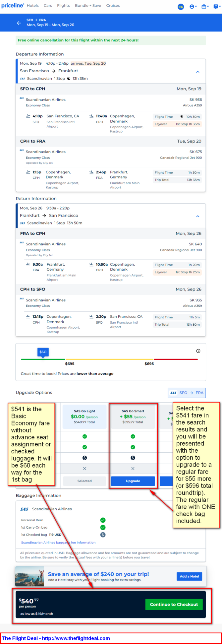Open the VIP badge icon
The height and width of the screenshot is (644, 222).
(181, 7)
